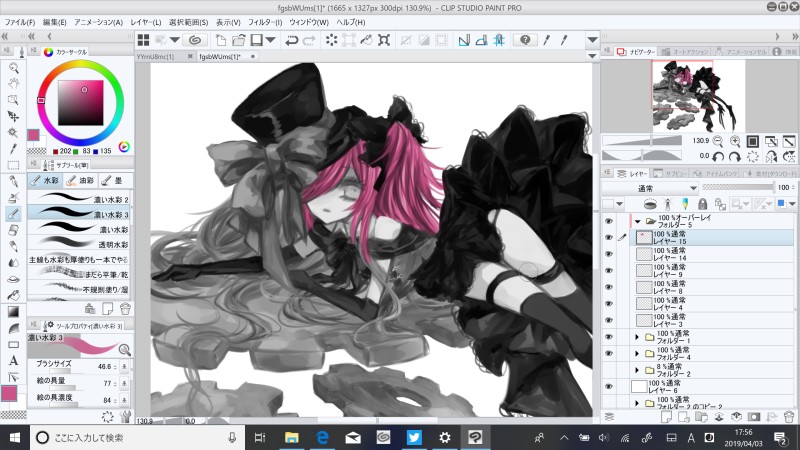Screen dimensions: 800x450
Task: Select the Text tool labeled A
Action: coord(13,360)
